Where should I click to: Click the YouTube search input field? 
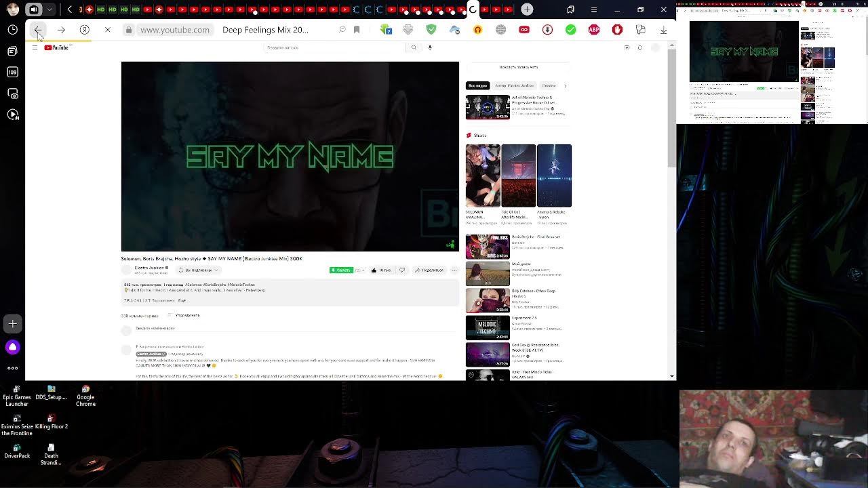(x=334, y=47)
